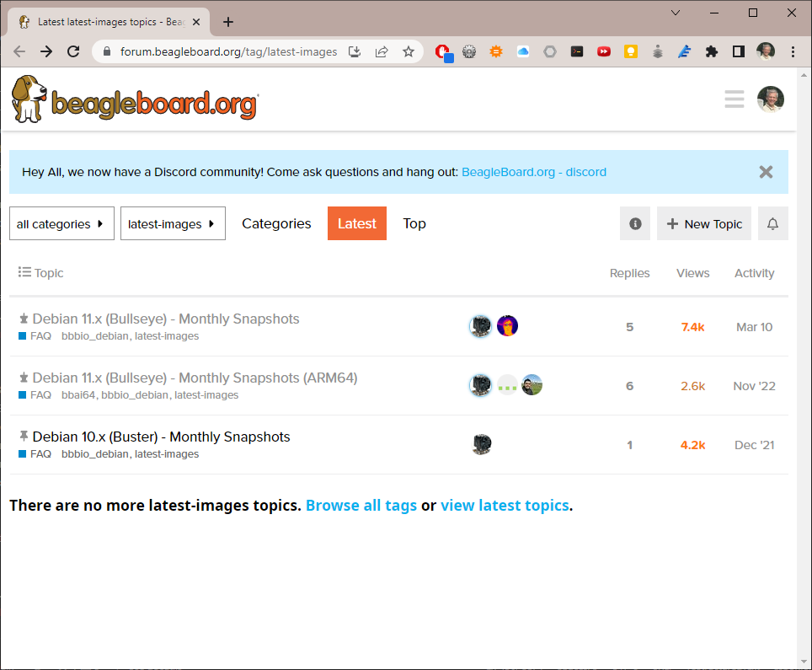This screenshot has width=812, height=670.
Task: Click the 7.4k views count on Bullseye snapshots
Action: click(692, 327)
